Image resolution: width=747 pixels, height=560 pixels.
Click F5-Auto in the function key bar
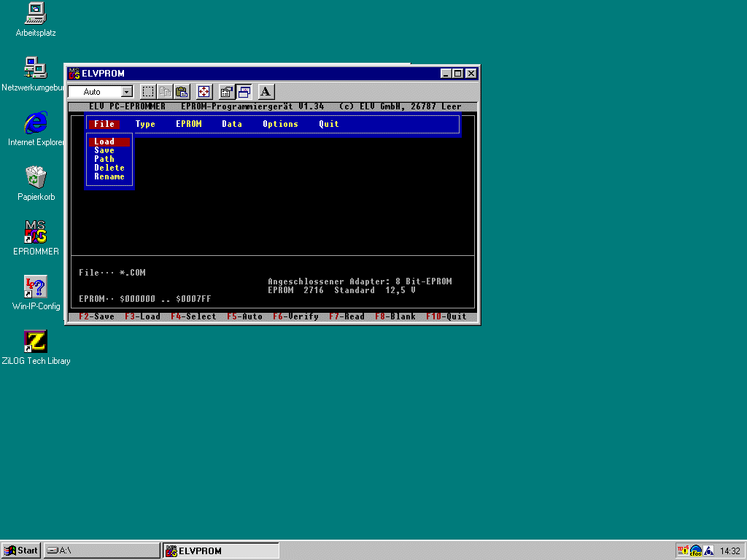pos(245,316)
